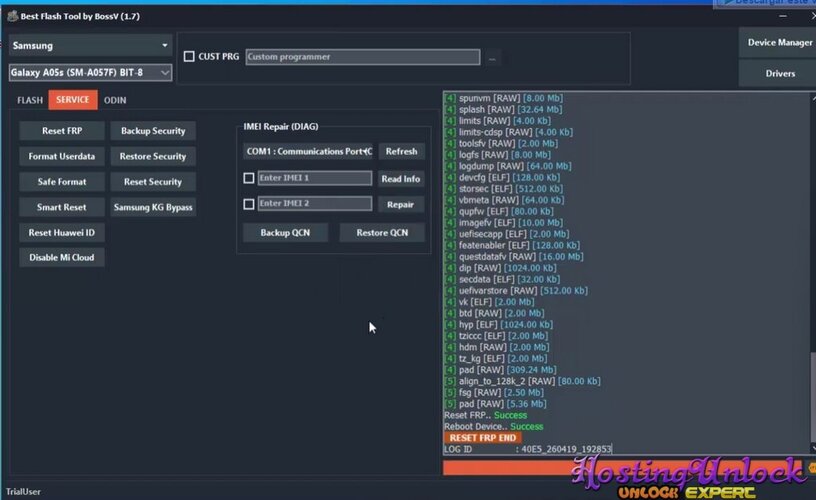Open the Galaxy A05s model dropdown
Screen dimensions: 816x500
[x=90, y=72]
